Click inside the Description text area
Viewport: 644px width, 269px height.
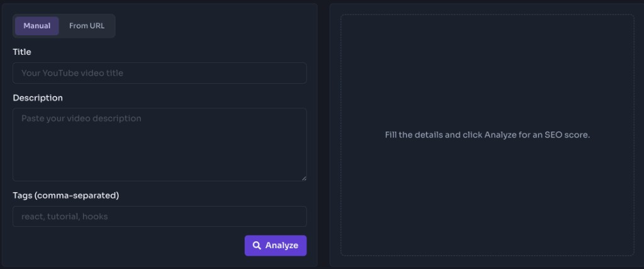pos(160,144)
